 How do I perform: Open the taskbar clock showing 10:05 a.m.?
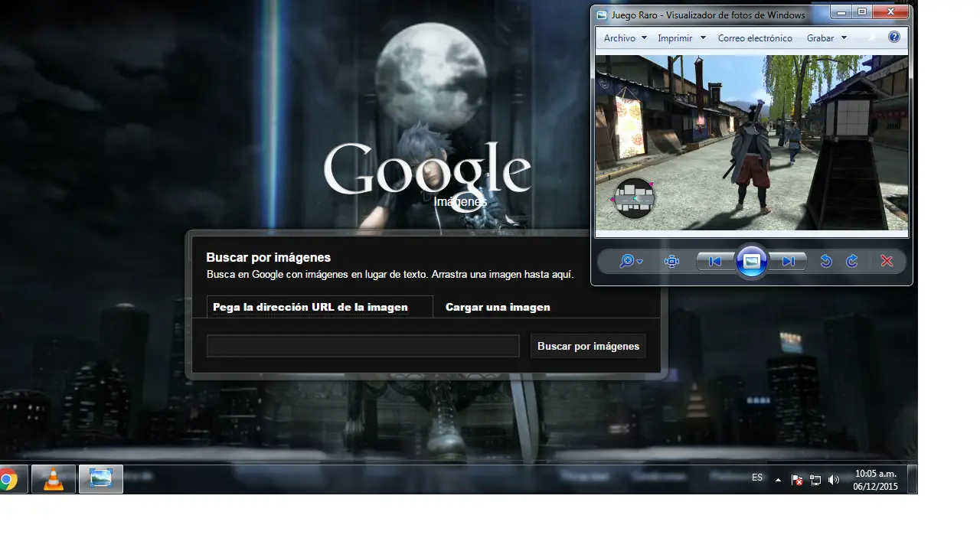coord(876,480)
